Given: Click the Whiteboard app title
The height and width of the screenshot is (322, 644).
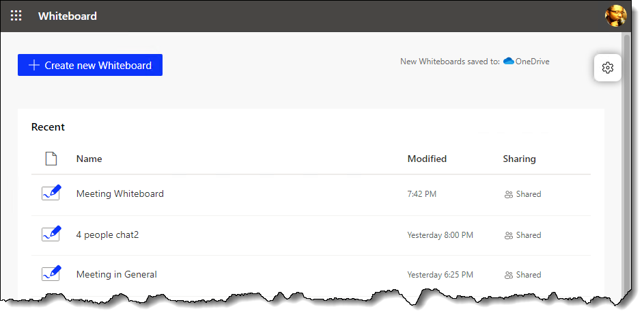Looking at the screenshot, I should click(x=68, y=16).
